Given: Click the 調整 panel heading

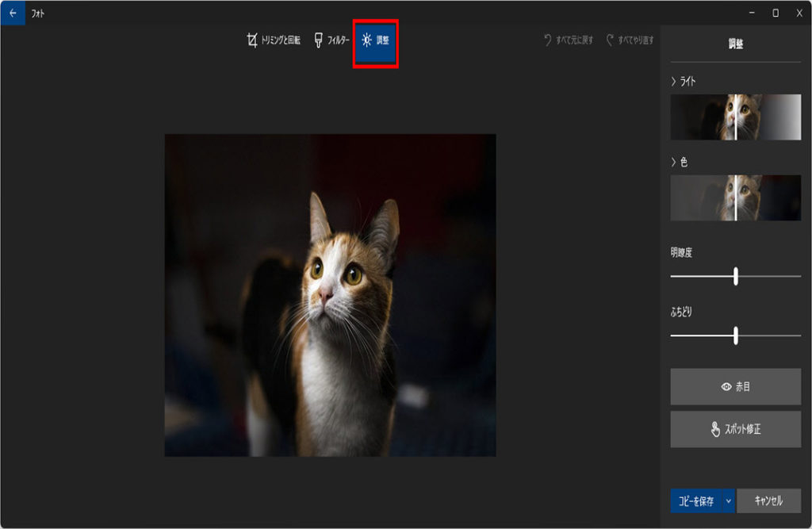Looking at the screenshot, I should point(735,45).
